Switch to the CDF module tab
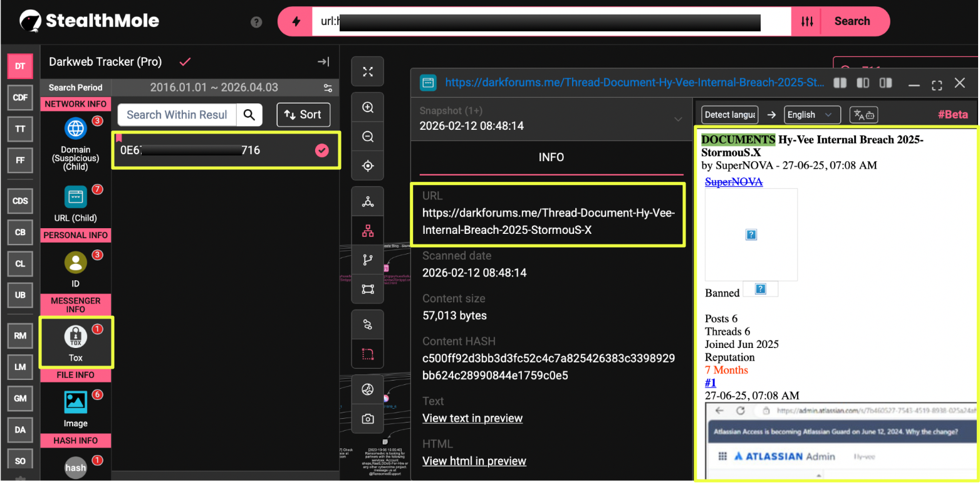The width and height of the screenshot is (980, 484). click(20, 97)
